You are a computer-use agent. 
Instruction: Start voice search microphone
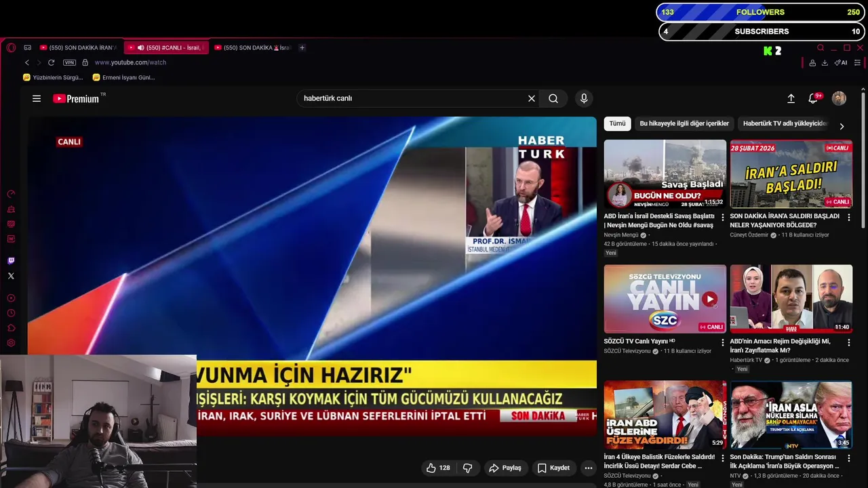click(x=584, y=98)
